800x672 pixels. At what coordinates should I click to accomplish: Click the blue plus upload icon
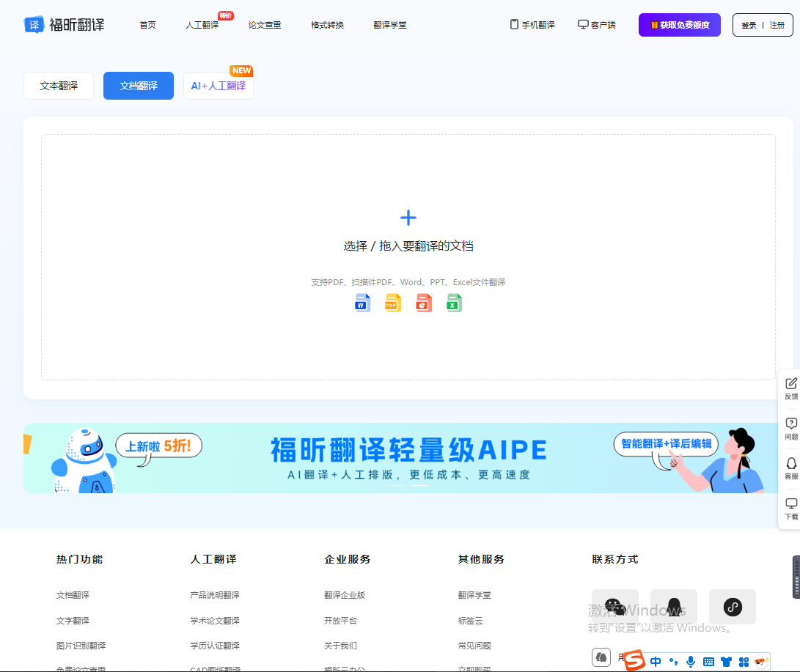coord(408,218)
